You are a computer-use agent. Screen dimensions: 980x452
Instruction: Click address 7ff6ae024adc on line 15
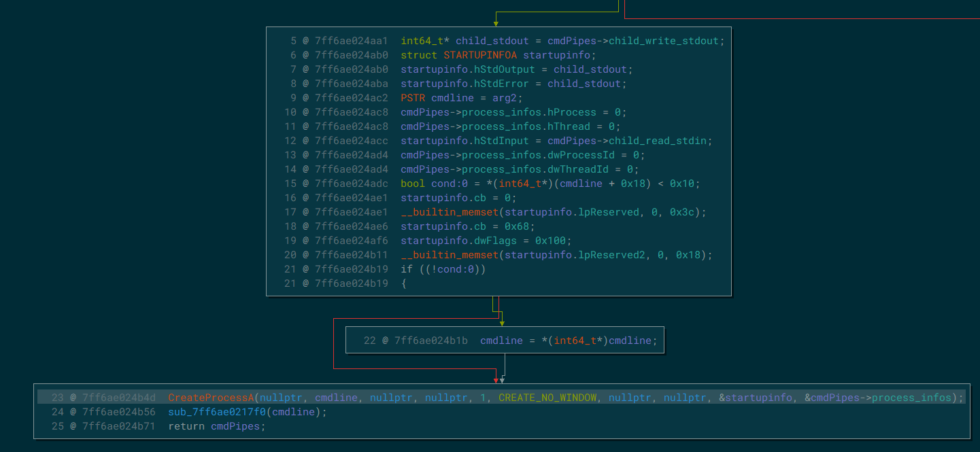(352, 184)
